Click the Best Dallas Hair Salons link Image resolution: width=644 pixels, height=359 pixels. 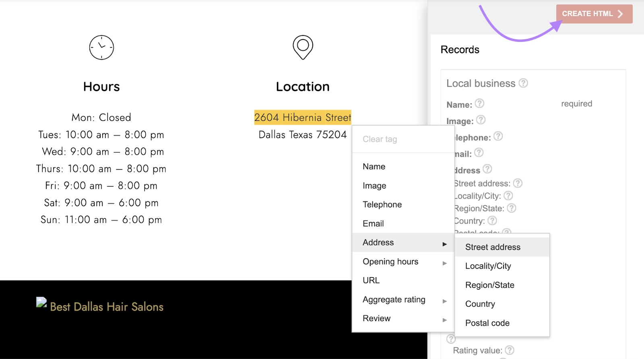(107, 307)
